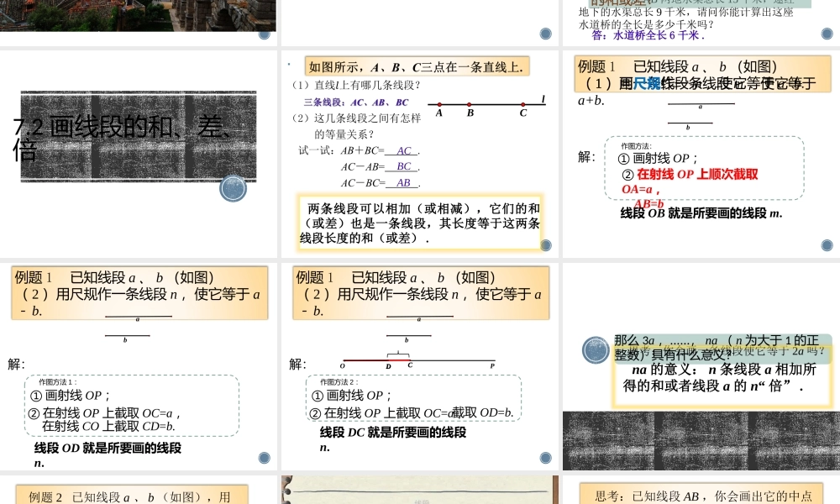This screenshot has height=504, width=840.
Task: Toggle audio playback on slide with AB+BC
Action: (x=547, y=245)
